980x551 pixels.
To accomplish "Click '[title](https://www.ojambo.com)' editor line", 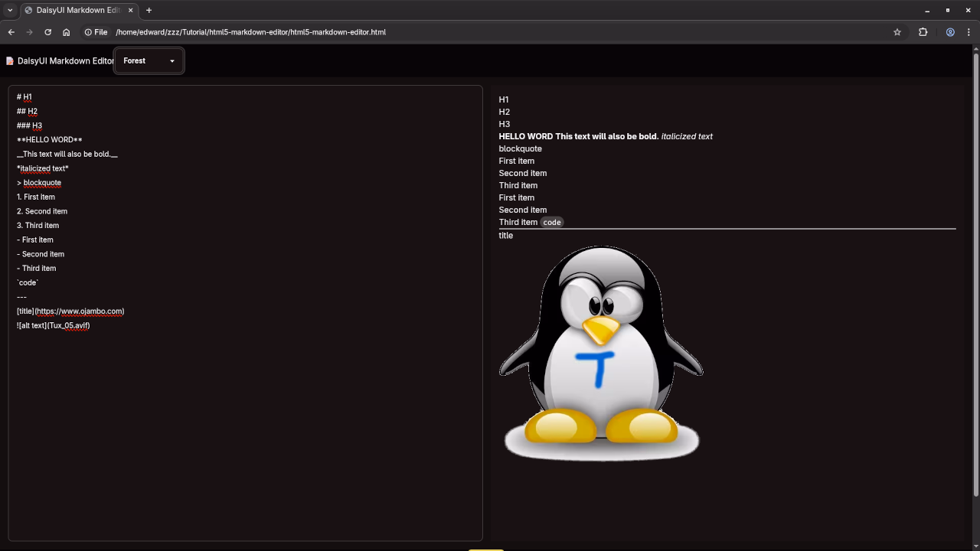I will pos(70,311).
